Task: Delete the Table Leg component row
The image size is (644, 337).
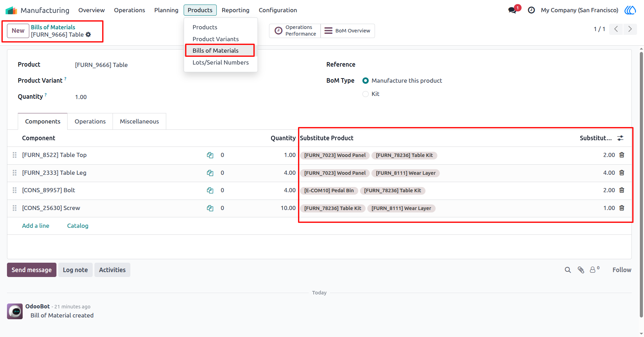Action: 622,173
